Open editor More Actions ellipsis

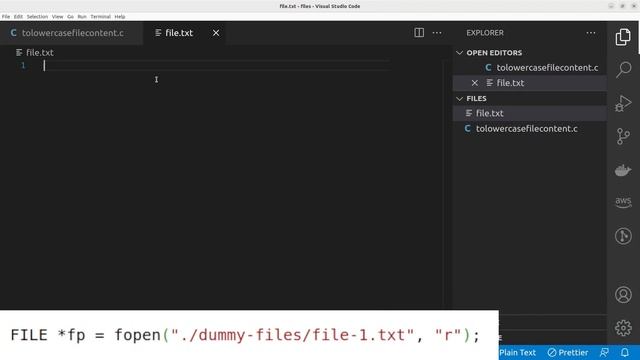pyautogui.click(x=437, y=33)
